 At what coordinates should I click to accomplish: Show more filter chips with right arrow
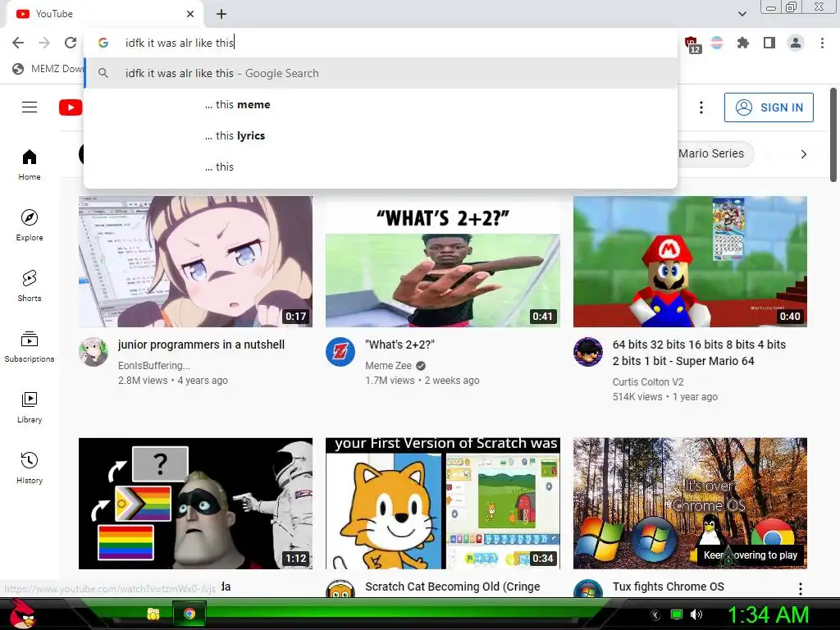803,154
